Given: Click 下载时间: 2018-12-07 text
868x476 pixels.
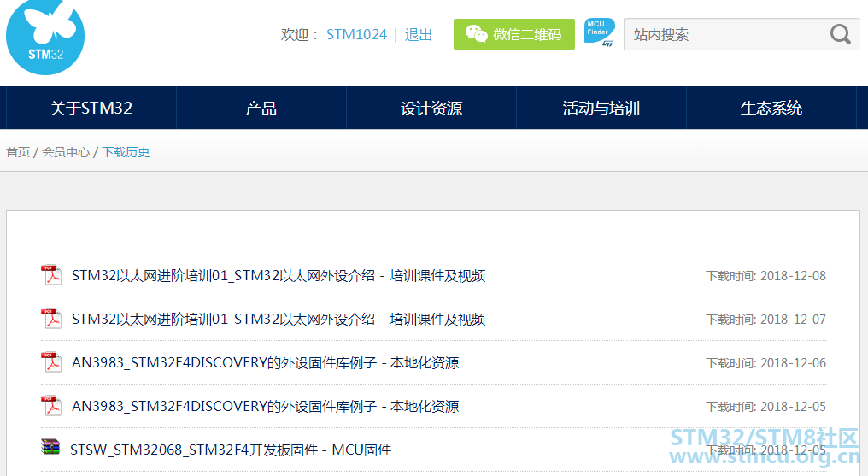Looking at the screenshot, I should click(x=765, y=320).
